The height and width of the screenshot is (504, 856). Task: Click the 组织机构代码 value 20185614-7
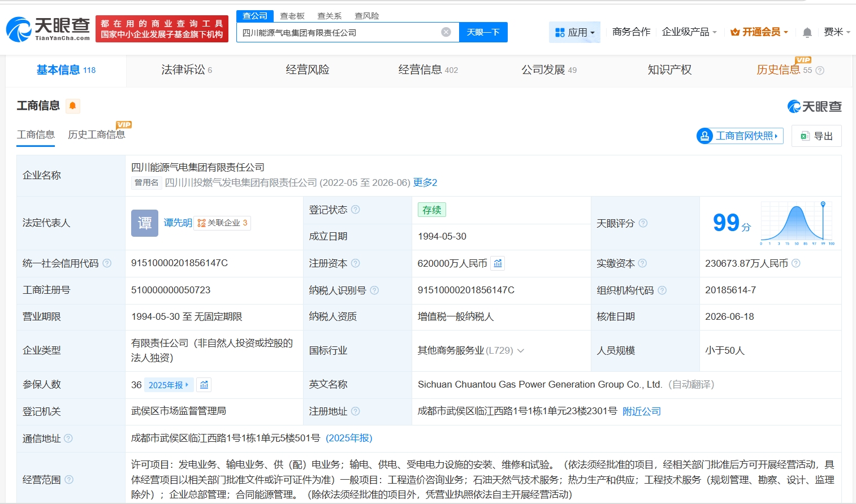tap(730, 290)
